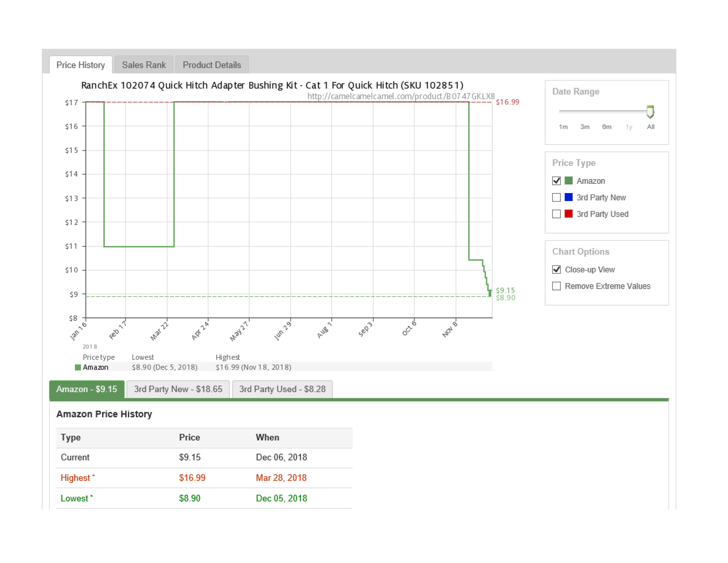The width and height of the screenshot is (728, 563).
Task: Click the $16.99 highest price chart label
Action: 507,102
